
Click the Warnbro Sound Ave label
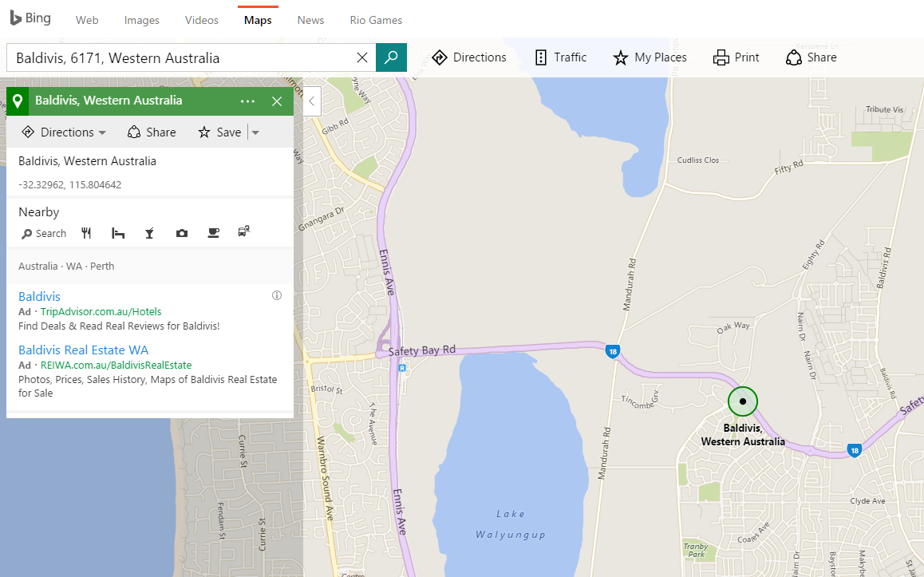(x=326, y=478)
